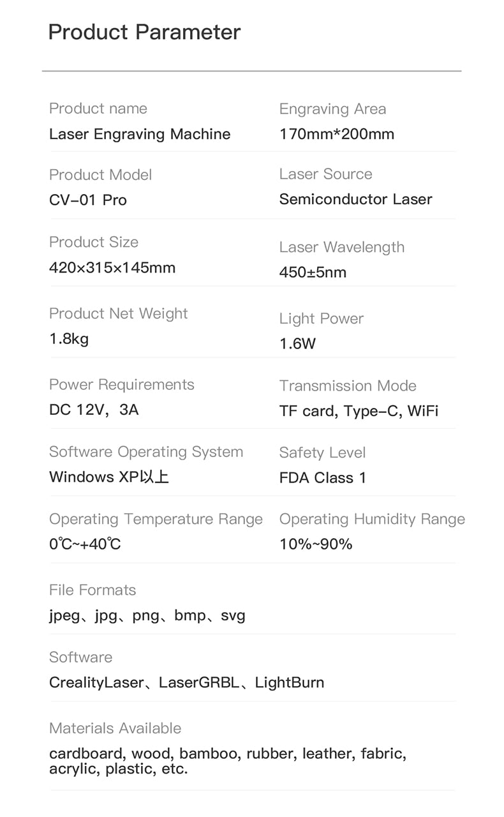
Task: Select the DC 12V, 3A power requirement
Action: [94, 410]
